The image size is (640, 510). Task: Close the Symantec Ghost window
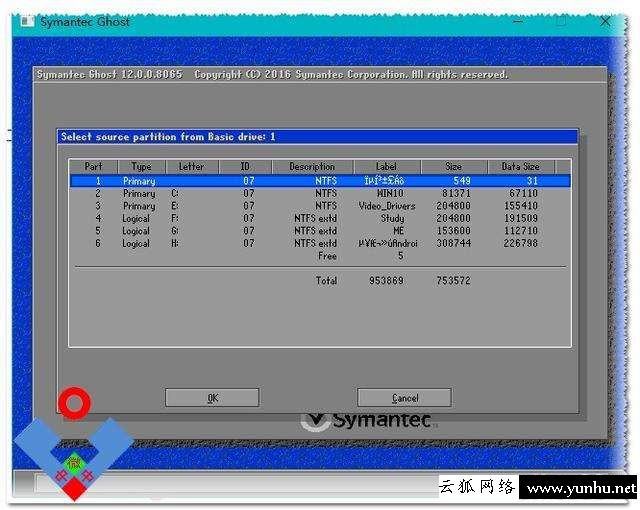click(605, 21)
